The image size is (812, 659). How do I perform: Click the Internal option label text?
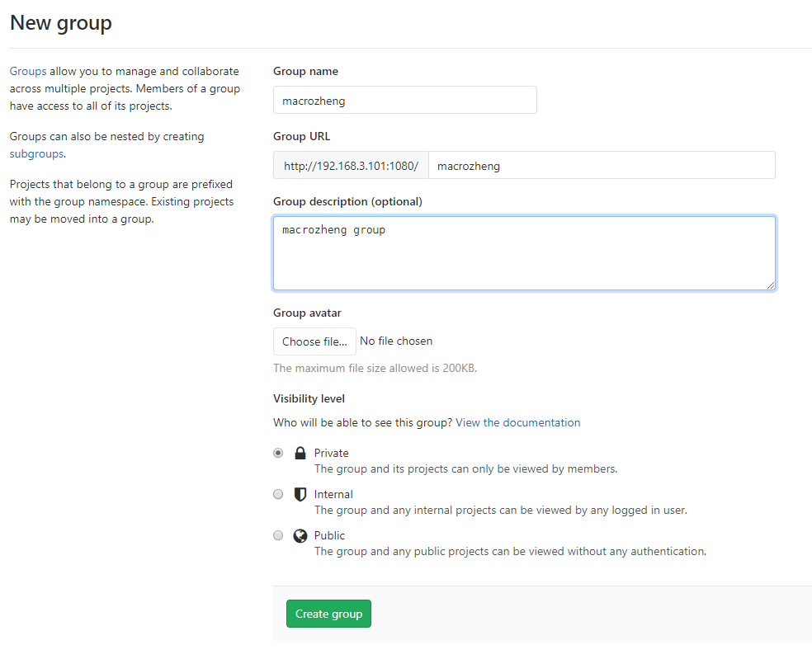pyautogui.click(x=333, y=494)
